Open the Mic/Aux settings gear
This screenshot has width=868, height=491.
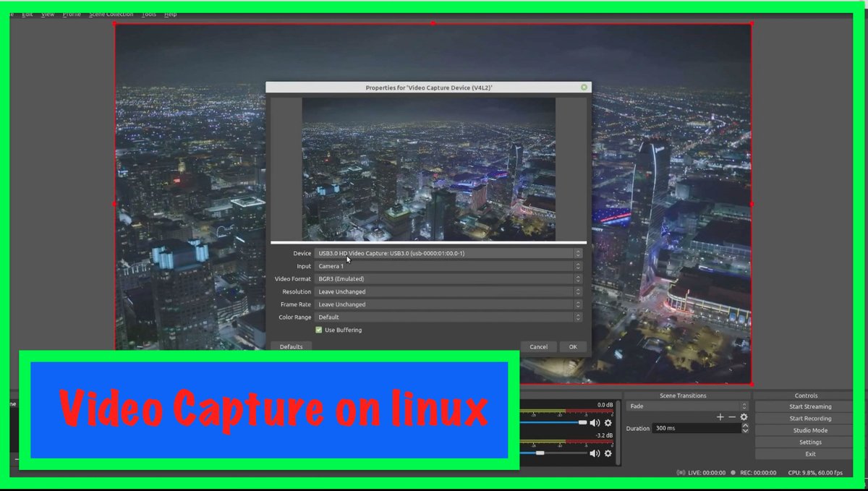click(608, 453)
